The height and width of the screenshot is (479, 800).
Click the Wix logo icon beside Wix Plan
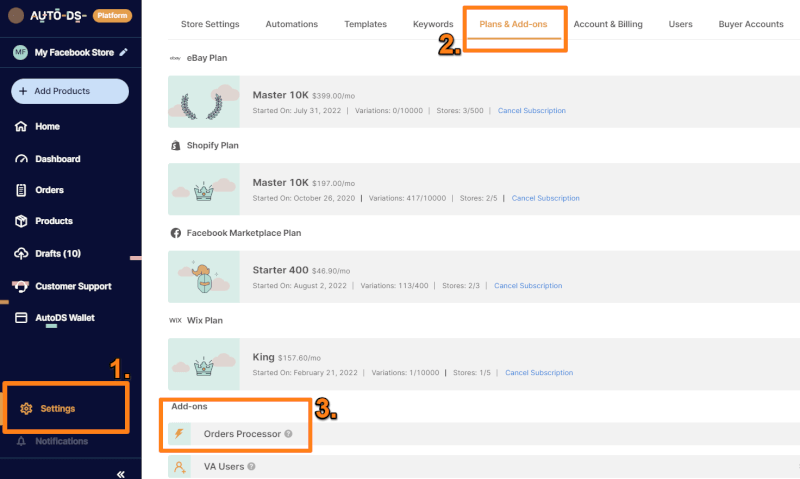(175, 320)
